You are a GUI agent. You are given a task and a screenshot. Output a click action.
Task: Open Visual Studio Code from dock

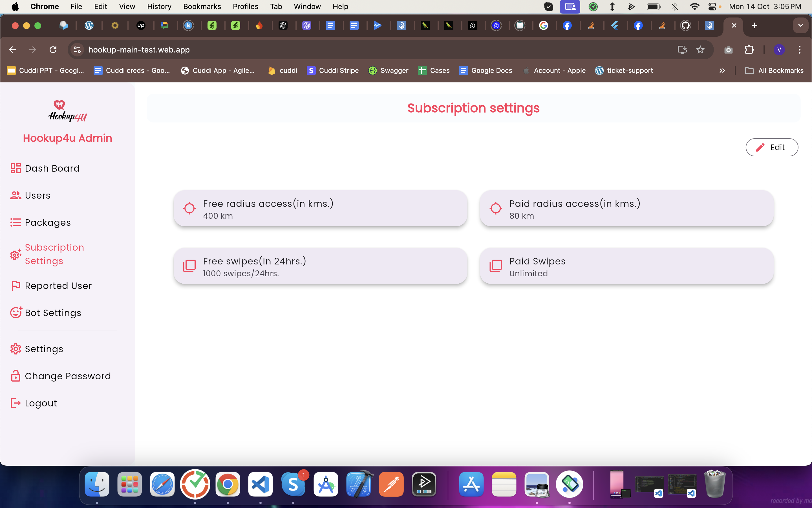261,484
